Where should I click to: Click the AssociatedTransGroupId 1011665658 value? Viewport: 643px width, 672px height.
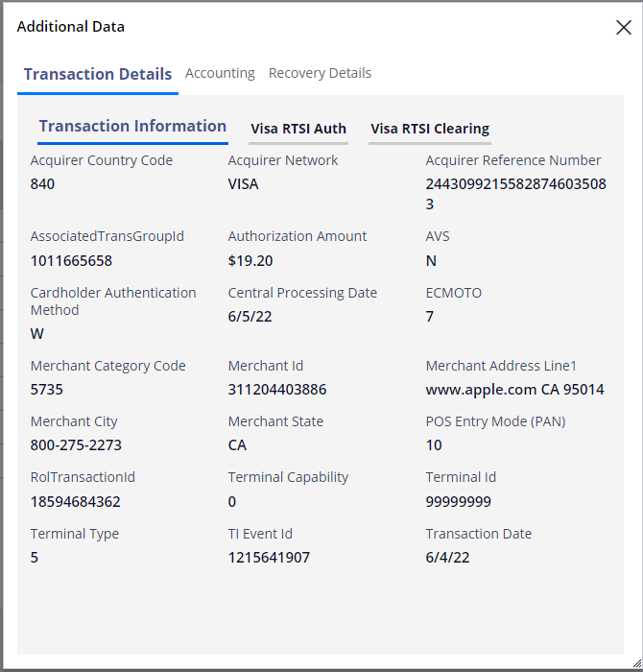(x=71, y=260)
